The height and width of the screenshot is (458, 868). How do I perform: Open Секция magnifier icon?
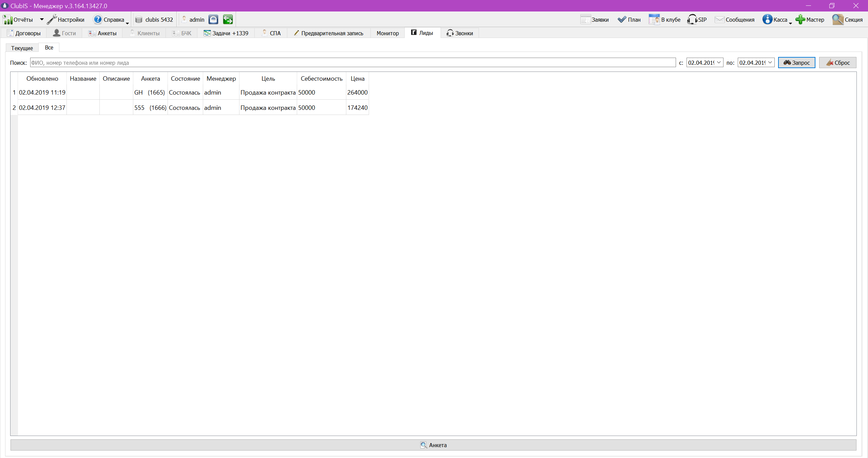(838, 20)
